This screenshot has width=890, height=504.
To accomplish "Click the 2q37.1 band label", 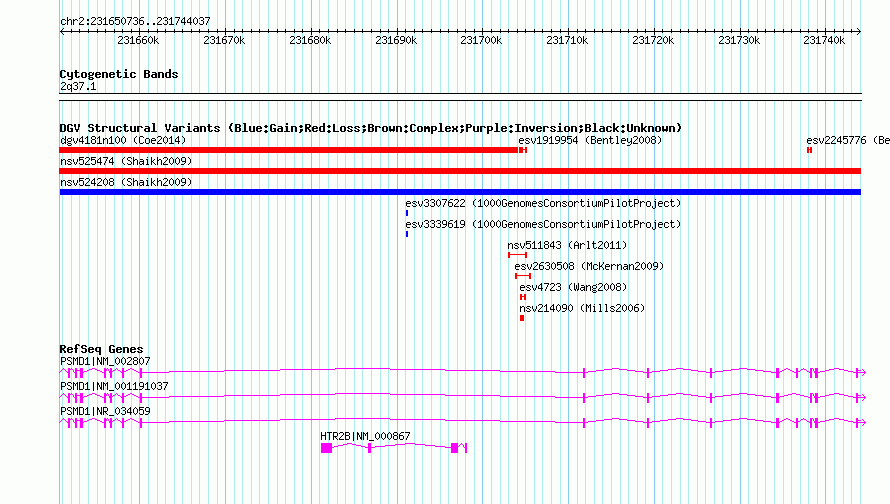I will [x=78, y=86].
